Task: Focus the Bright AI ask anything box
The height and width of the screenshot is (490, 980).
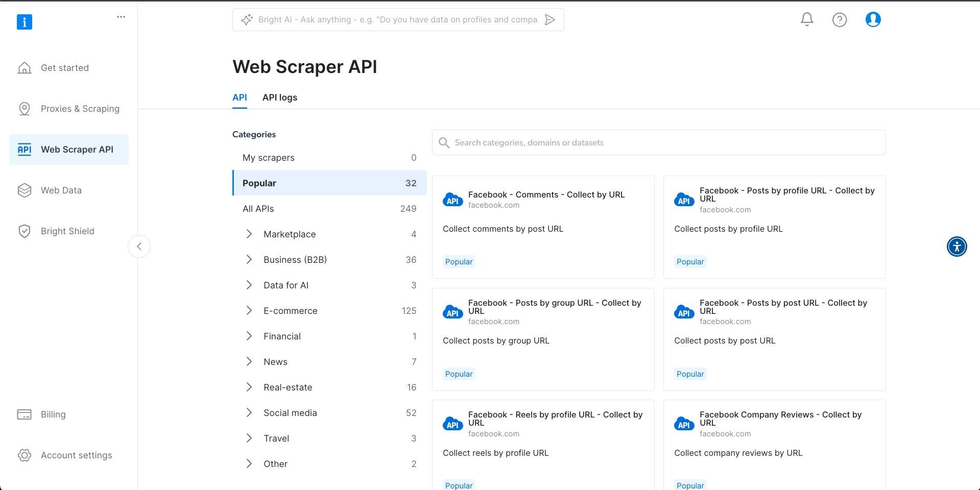Action: coord(397,20)
